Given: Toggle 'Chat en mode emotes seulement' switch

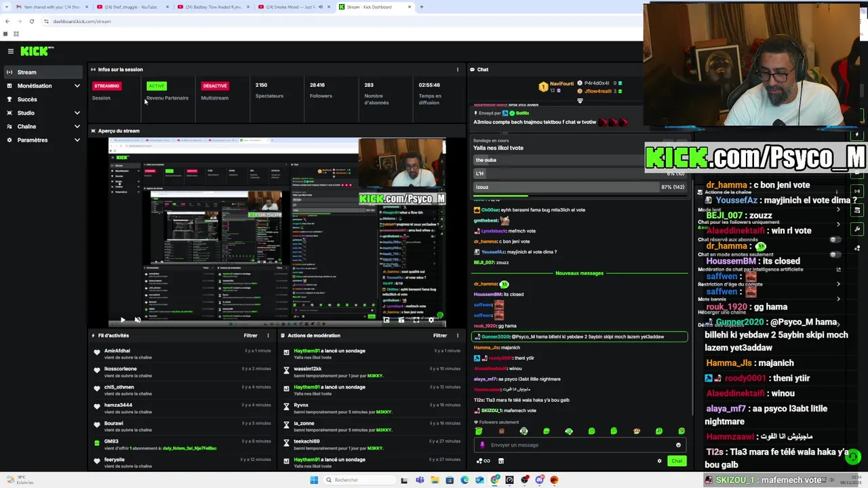Looking at the screenshot, I should coord(835,255).
